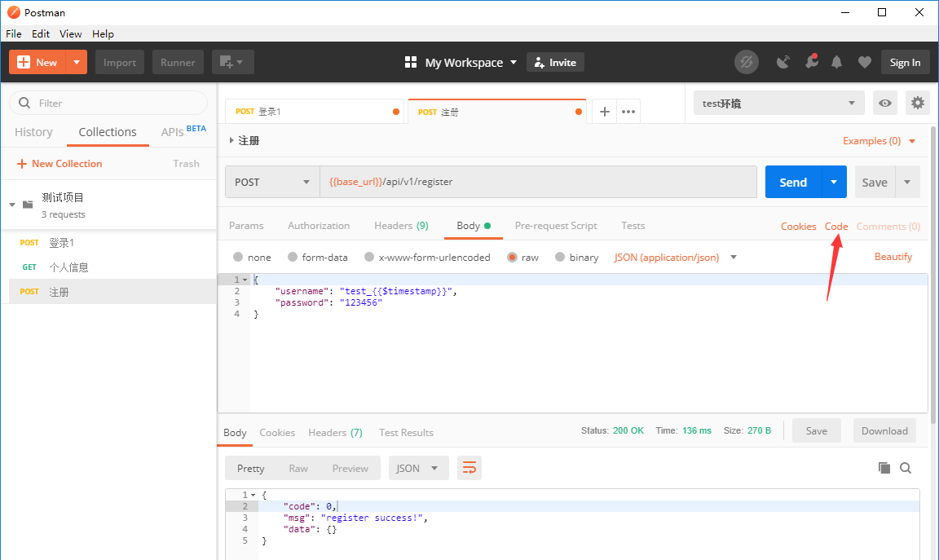Open the request Body tab
This screenshot has height=560, width=939.
(473, 226)
